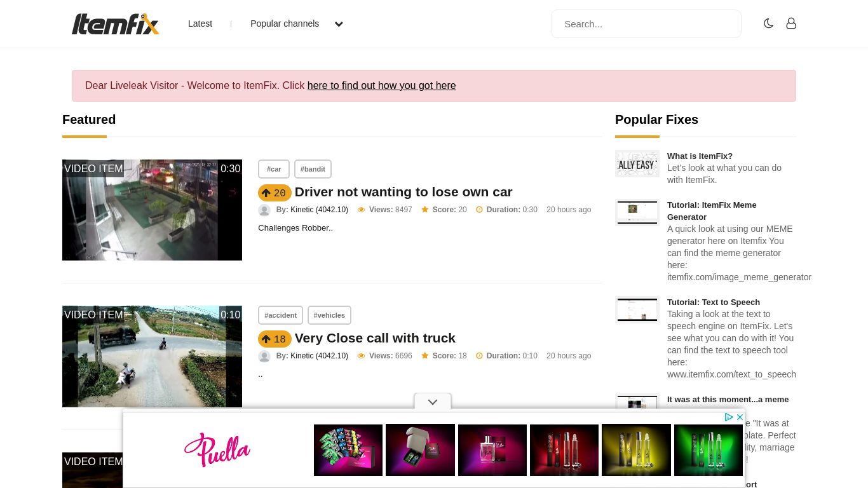Click the Puella ad logo
868x488 pixels.
point(217,449)
